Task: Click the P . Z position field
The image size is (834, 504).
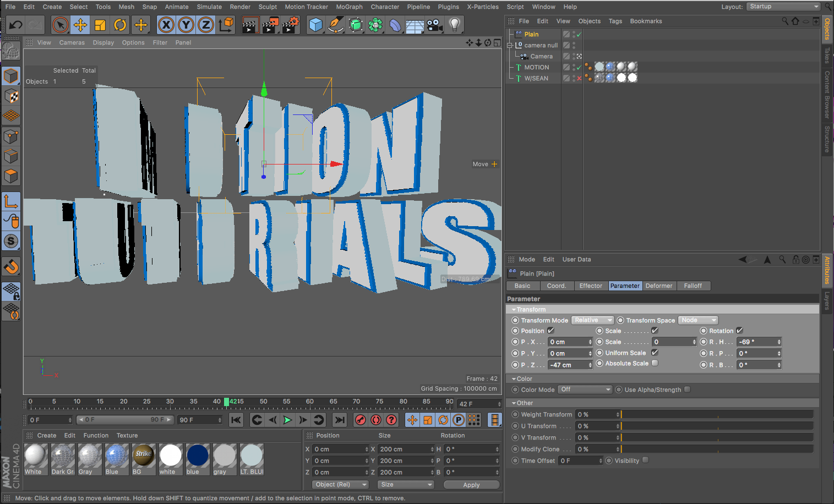Action: (570, 365)
